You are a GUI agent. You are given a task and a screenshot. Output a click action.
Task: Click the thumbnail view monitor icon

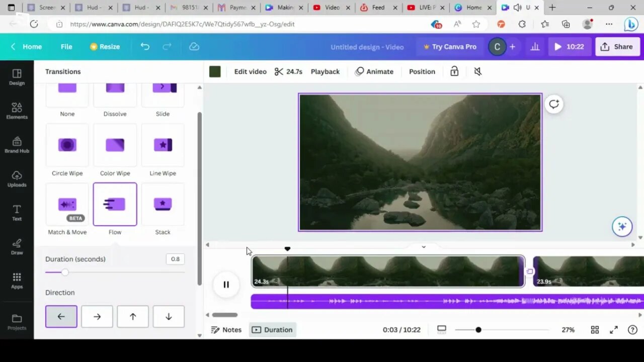click(441, 329)
